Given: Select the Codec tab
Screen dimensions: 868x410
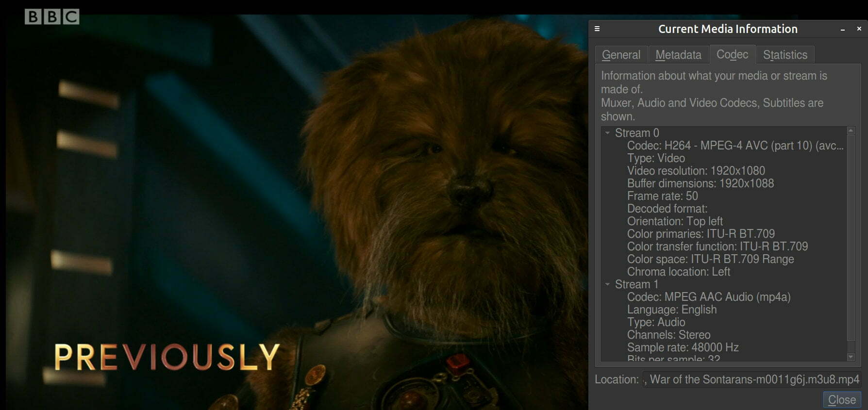Looking at the screenshot, I should (732, 54).
